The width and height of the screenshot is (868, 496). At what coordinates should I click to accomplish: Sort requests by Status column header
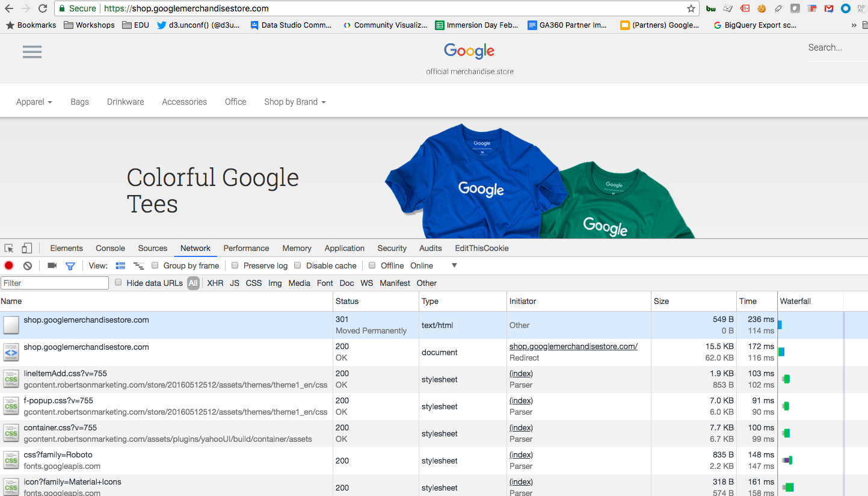[376, 301]
